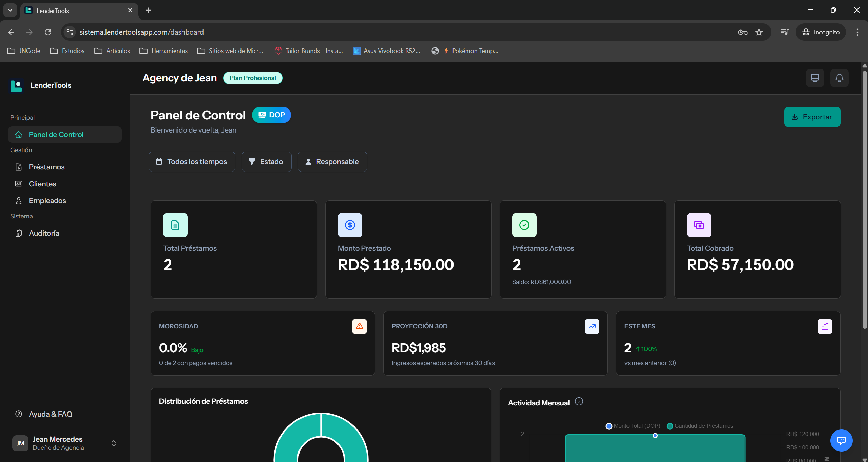
Task: Open the blue chat support bubble
Action: tap(841, 440)
